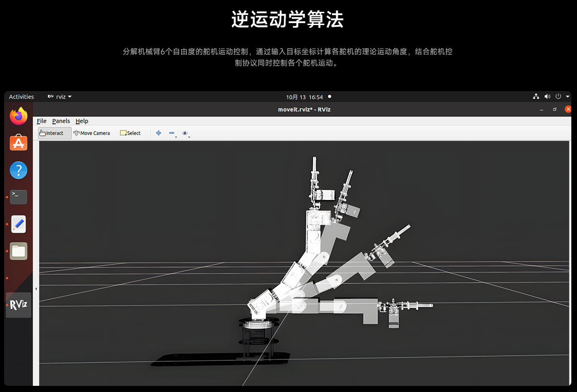Open the Help menu
577x392 pixels.
pos(82,121)
